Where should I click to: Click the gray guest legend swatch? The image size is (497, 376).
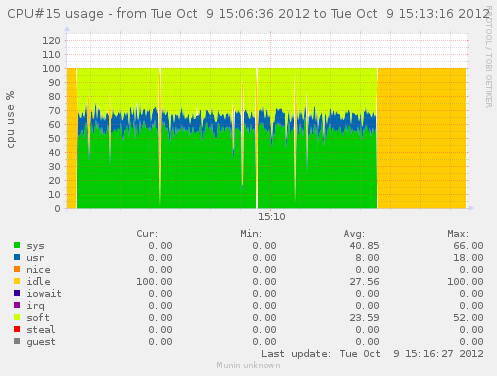click(x=17, y=341)
